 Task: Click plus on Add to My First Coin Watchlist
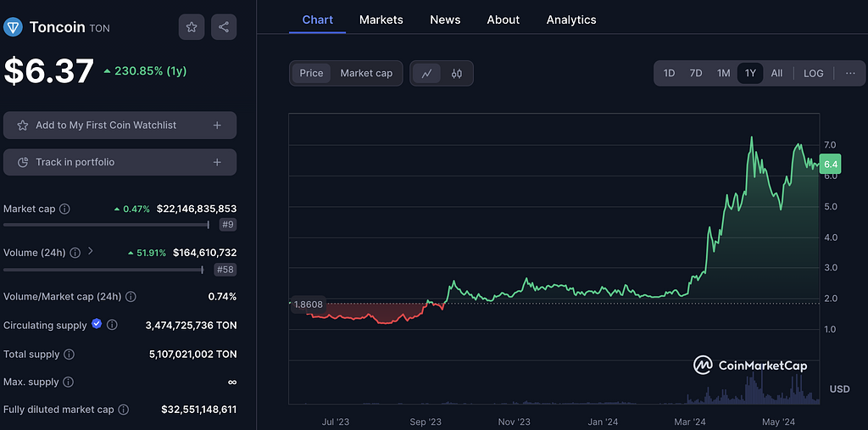pos(217,126)
